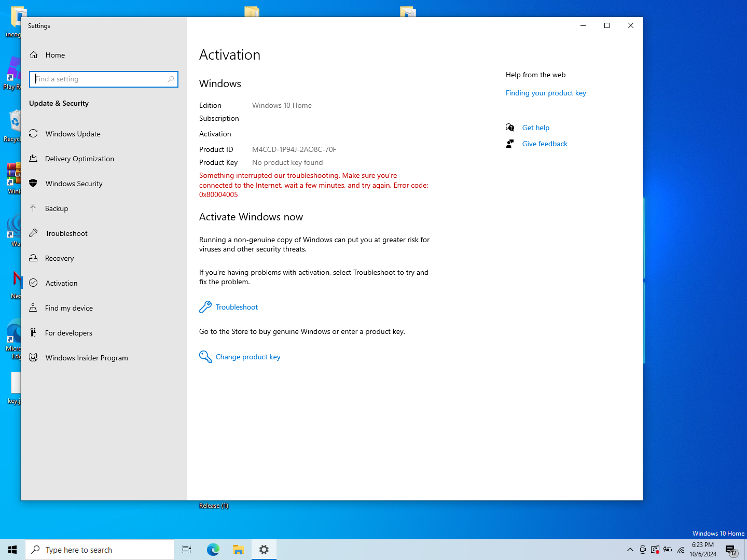Click the error code 0x80004005 text

click(x=218, y=194)
